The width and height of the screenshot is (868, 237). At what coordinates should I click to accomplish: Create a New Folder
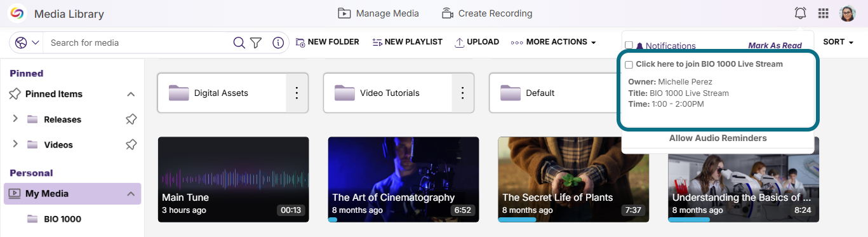328,42
